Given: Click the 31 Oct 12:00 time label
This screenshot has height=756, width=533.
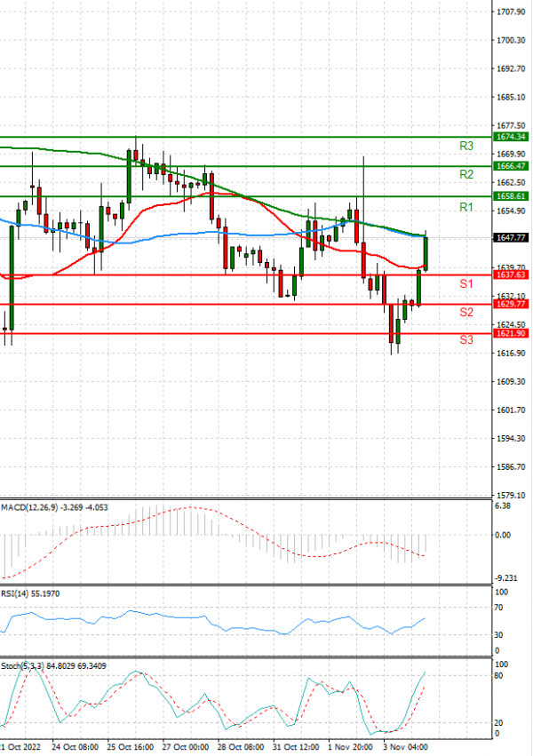Looking at the screenshot, I should pos(296,747).
